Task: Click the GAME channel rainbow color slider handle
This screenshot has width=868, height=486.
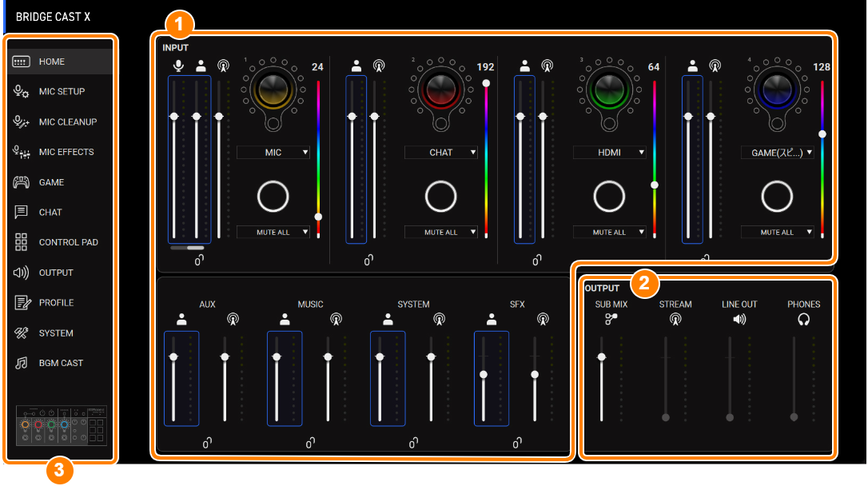Action: click(x=822, y=134)
